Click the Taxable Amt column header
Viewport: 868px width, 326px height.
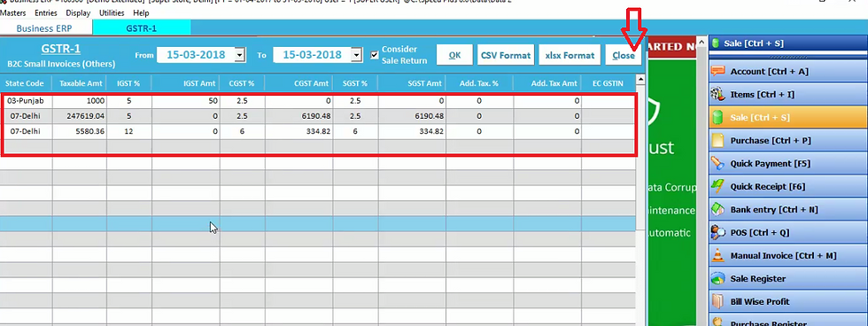pos(79,83)
